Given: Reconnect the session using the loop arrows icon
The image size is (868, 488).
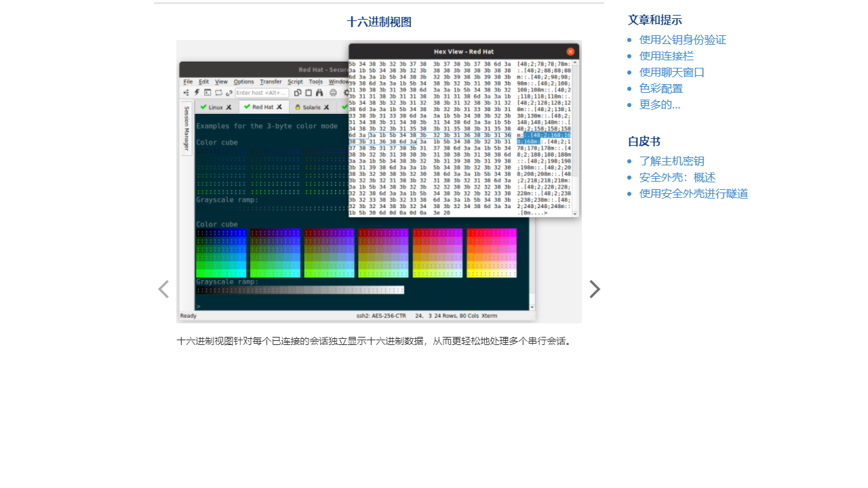Looking at the screenshot, I should click(x=218, y=93).
